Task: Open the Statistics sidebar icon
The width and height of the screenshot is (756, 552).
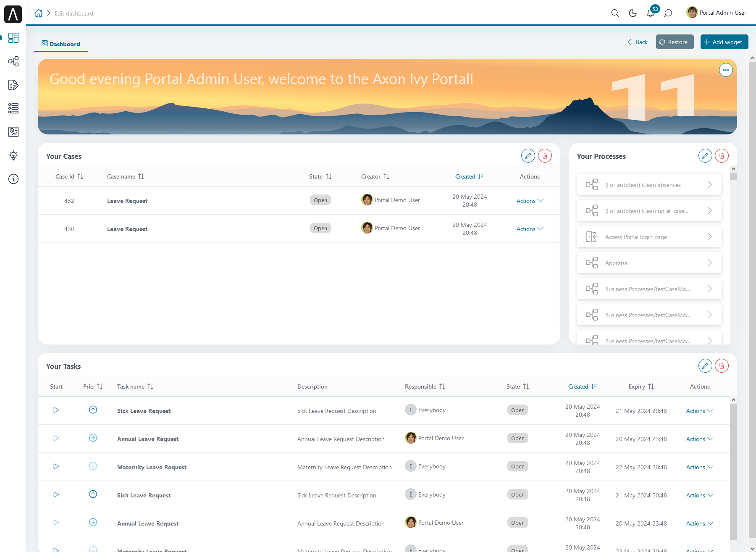Action: [13, 132]
